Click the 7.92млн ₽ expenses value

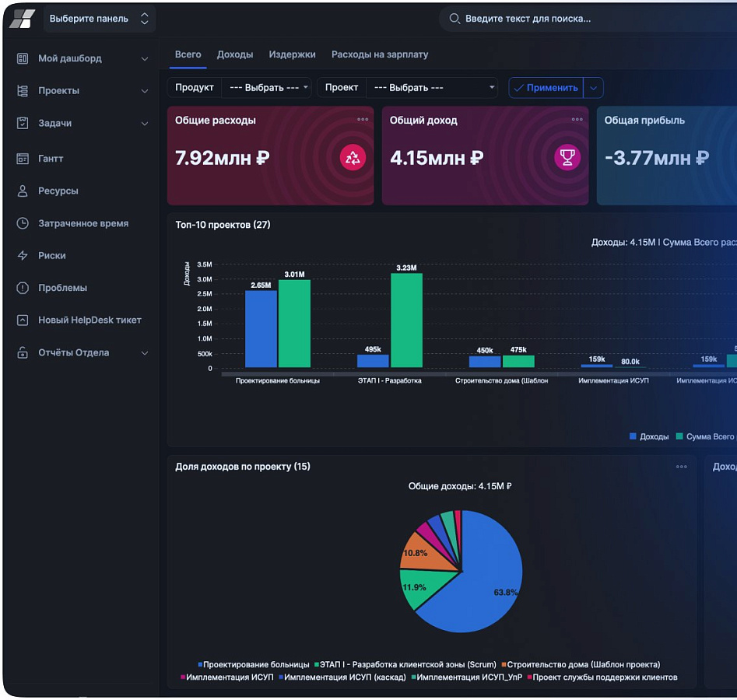point(223,159)
